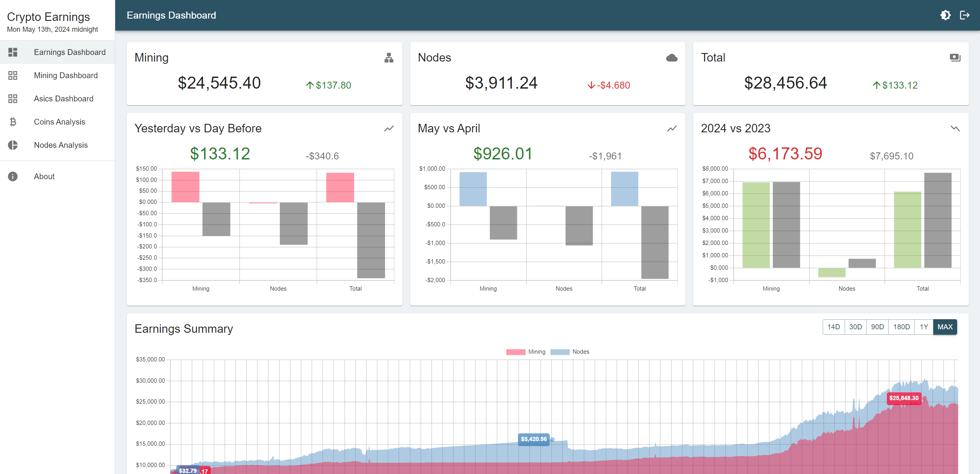
Task: Click trend icon on Yesterday vs Day Before card
Action: point(389,128)
